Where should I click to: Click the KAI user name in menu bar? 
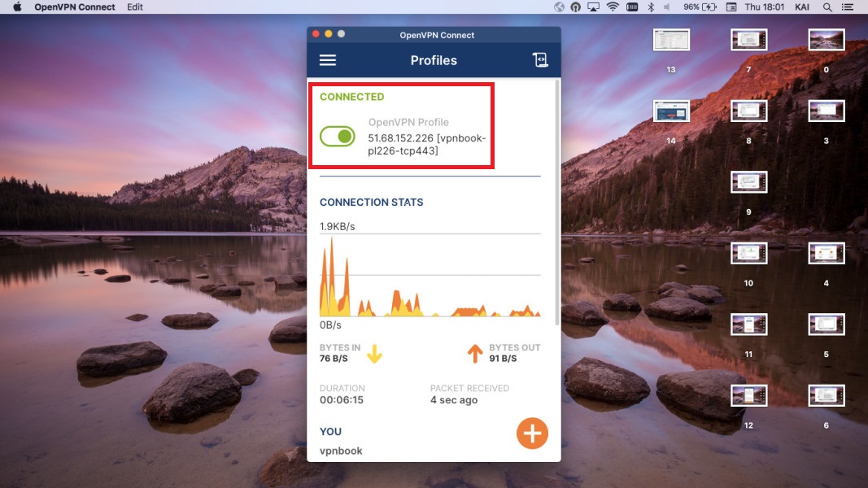point(804,7)
